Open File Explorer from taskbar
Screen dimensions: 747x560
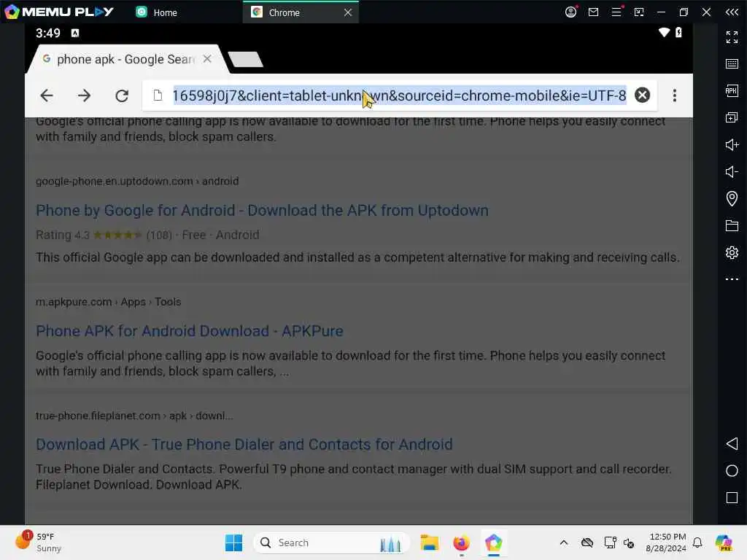(429, 542)
